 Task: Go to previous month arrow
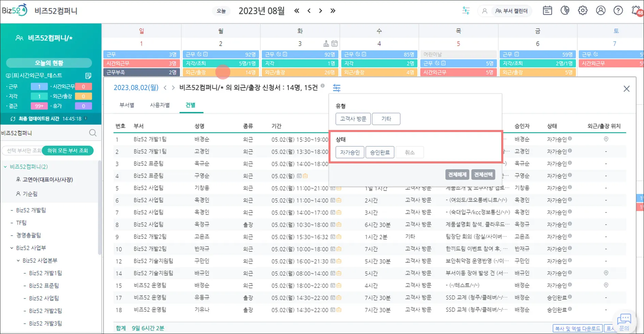tap(309, 11)
